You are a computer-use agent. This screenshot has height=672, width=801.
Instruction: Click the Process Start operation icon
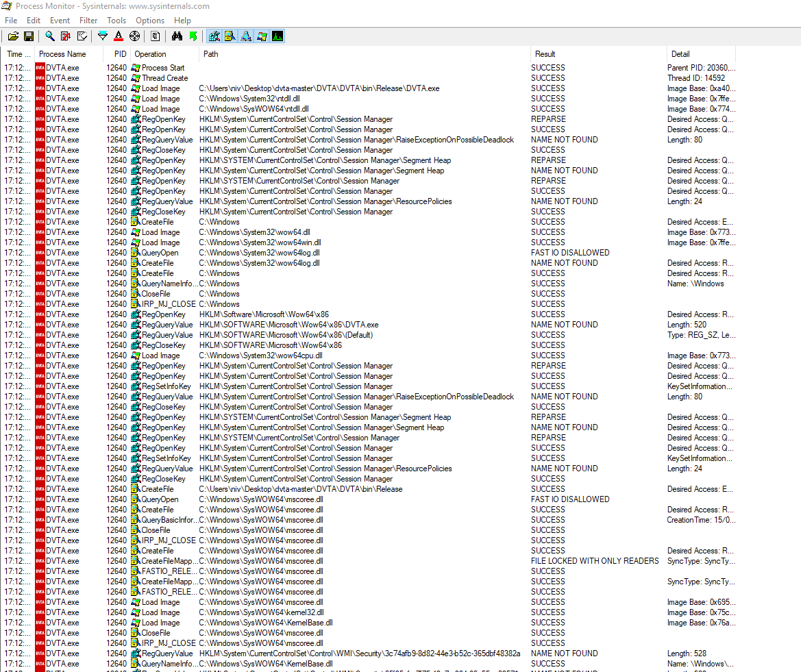point(136,68)
